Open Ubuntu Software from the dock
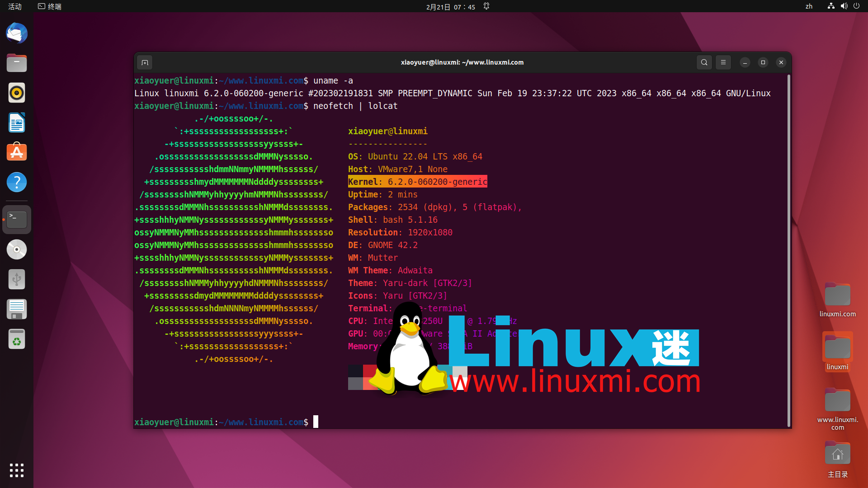 pos(16,152)
